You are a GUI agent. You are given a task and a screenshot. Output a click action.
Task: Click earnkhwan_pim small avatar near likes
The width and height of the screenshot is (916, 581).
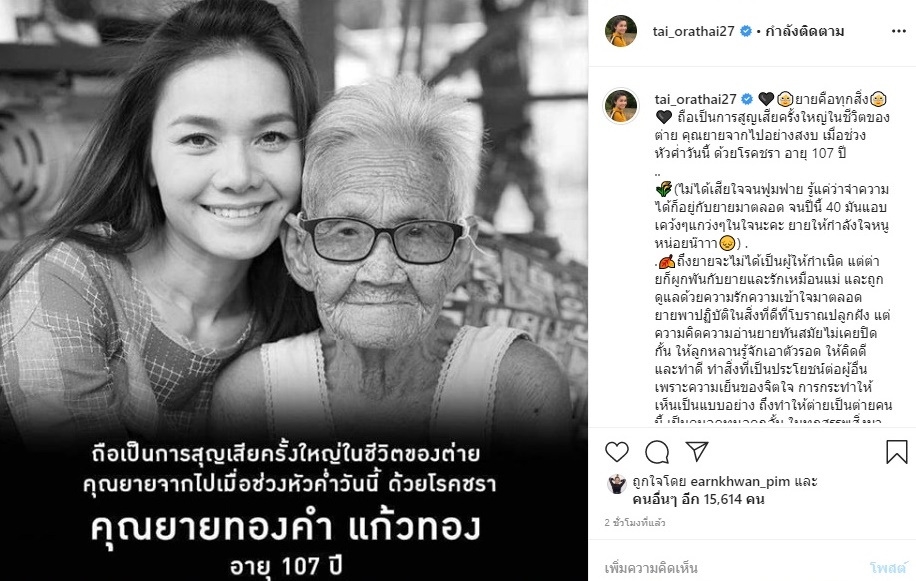tap(617, 483)
